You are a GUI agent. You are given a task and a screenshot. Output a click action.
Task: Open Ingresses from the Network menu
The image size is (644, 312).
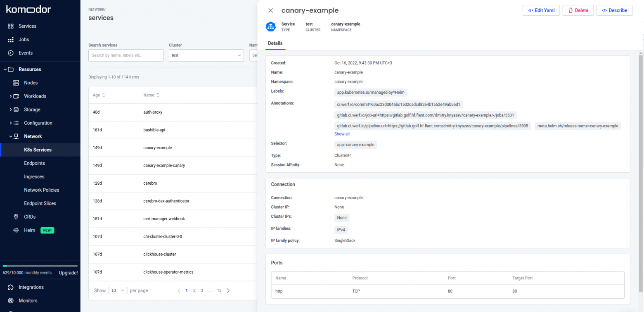(34, 176)
